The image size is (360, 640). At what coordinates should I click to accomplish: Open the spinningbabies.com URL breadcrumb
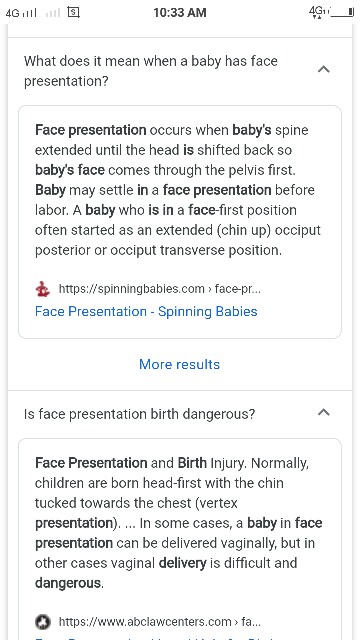coord(160,289)
